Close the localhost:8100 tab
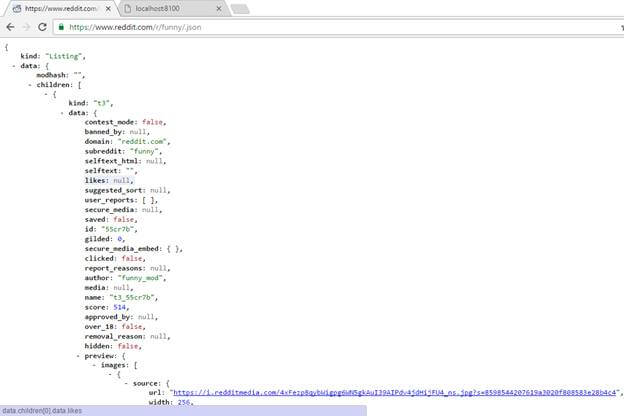 pyautogui.click(x=218, y=8)
